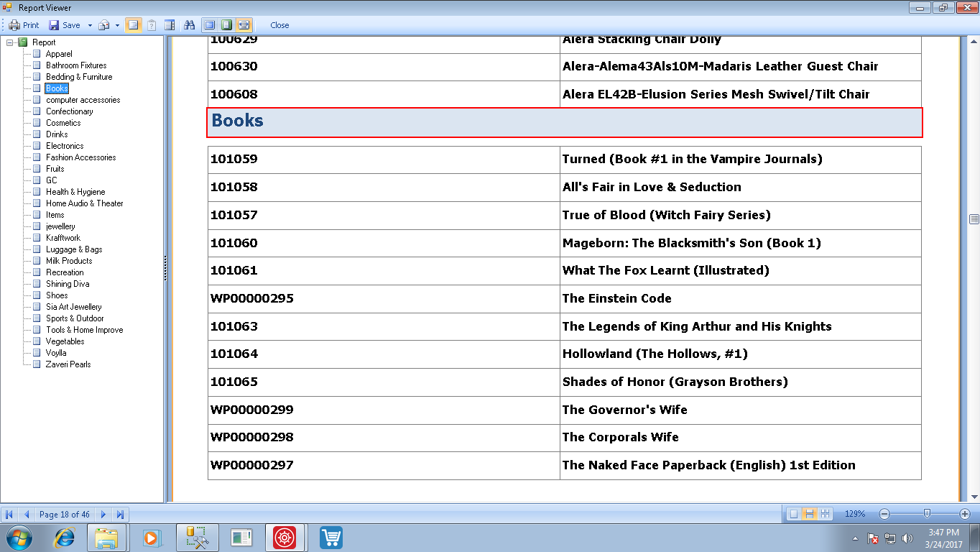Advance to the next report page
Image resolution: width=980 pixels, height=552 pixels.
(103, 514)
